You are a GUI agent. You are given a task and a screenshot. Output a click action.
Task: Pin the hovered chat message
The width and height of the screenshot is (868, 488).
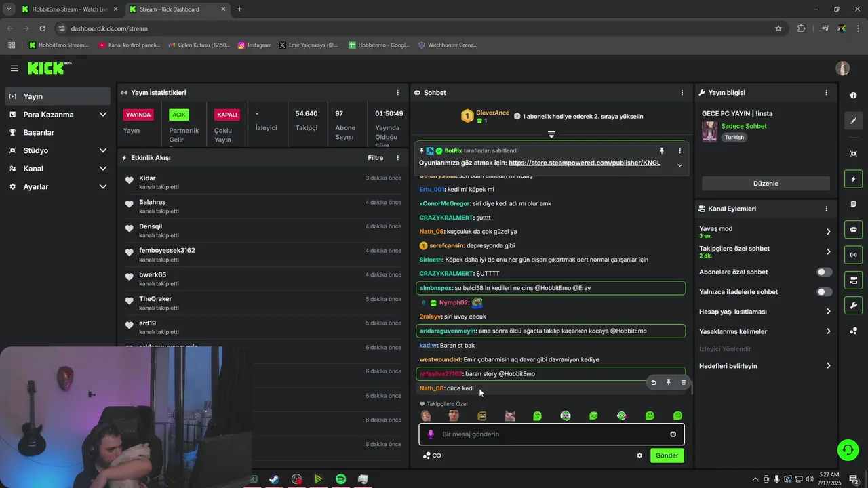(x=668, y=382)
